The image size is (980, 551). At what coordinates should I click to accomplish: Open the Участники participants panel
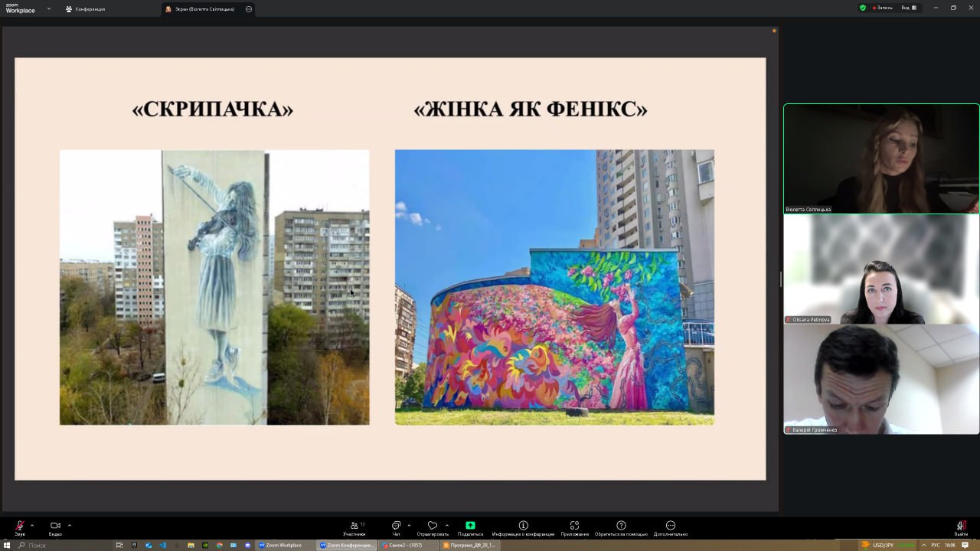coord(354,527)
